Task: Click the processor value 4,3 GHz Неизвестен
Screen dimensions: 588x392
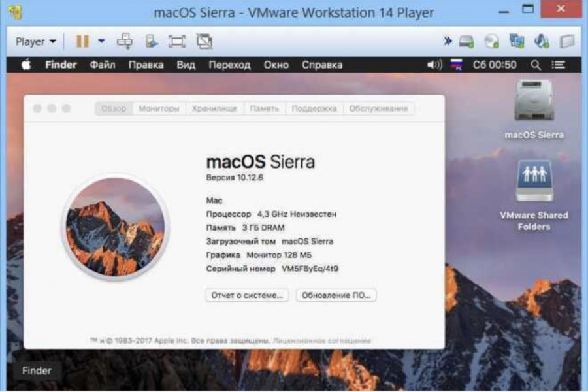Action: (x=297, y=214)
